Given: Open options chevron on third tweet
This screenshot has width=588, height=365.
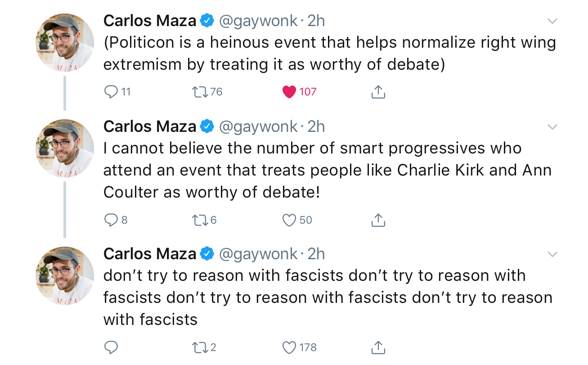Looking at the screenshot, I should click(552, 255).
